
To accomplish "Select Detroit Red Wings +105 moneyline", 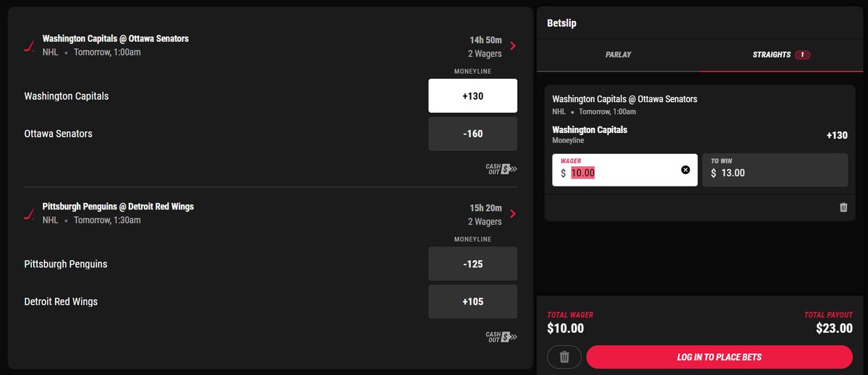I will point(472,301).
